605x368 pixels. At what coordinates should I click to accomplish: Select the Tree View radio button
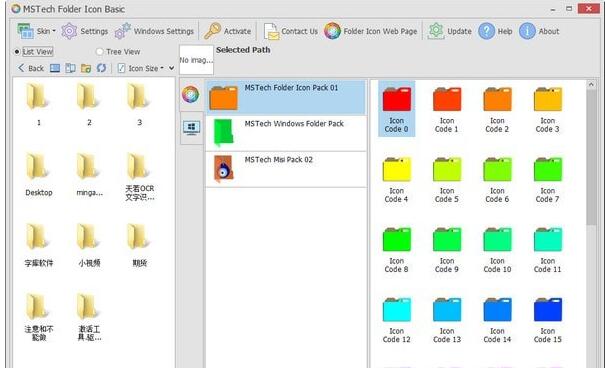118,51
